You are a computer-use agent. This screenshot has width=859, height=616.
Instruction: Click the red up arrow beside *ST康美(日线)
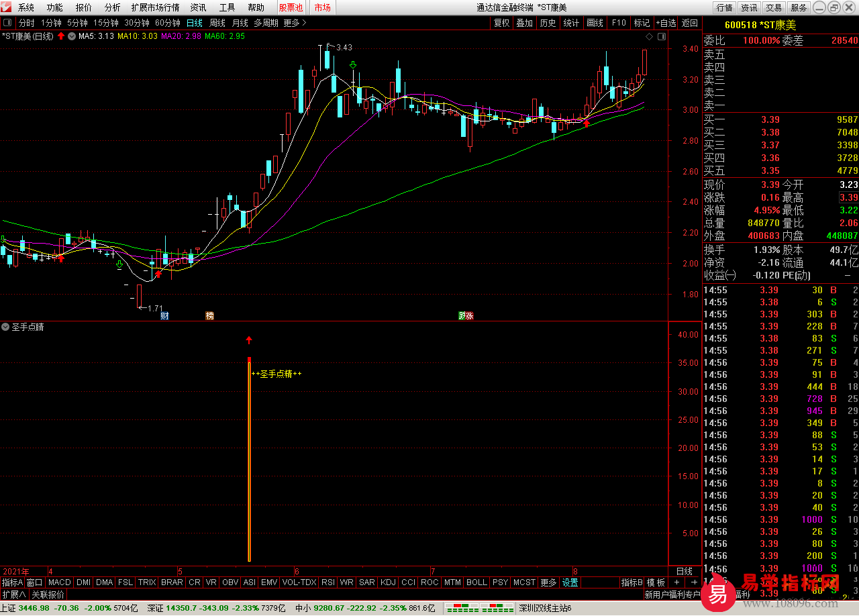coord(62,36)
